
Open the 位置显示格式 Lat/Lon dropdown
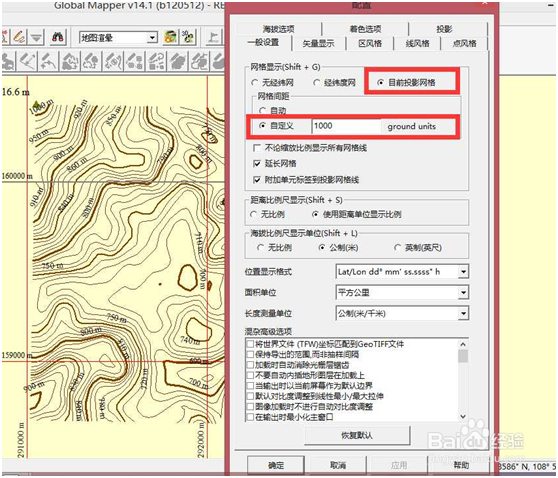click(463, 272)
